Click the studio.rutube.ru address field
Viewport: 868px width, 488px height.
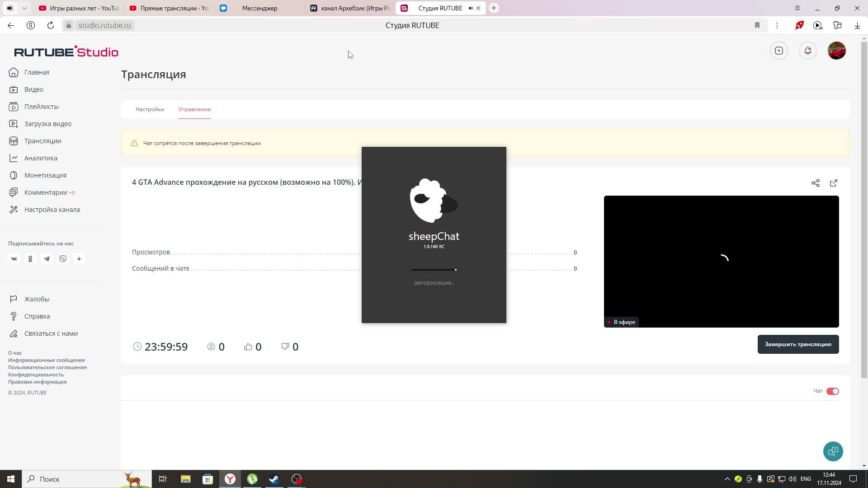(104, 25)
